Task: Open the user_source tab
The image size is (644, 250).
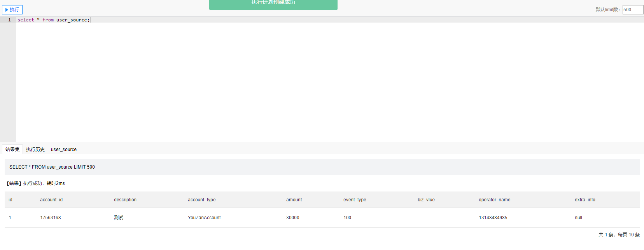Action: point(64,150)
